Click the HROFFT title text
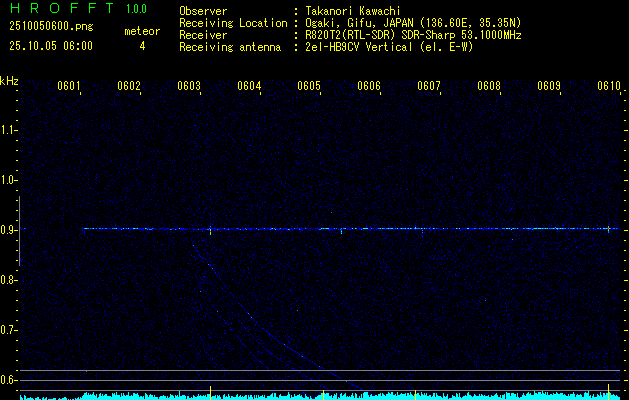This screenshot has width=629, height=400. (62, 8)
